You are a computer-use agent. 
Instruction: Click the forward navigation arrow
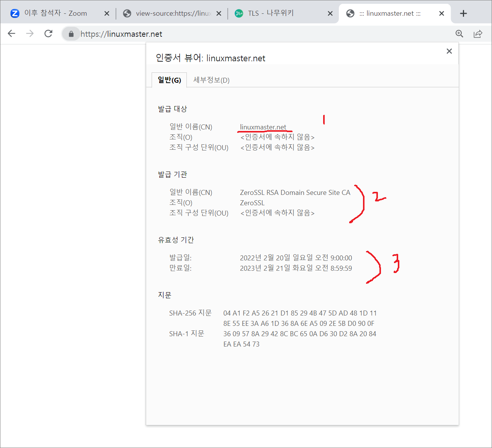point(30,34)
